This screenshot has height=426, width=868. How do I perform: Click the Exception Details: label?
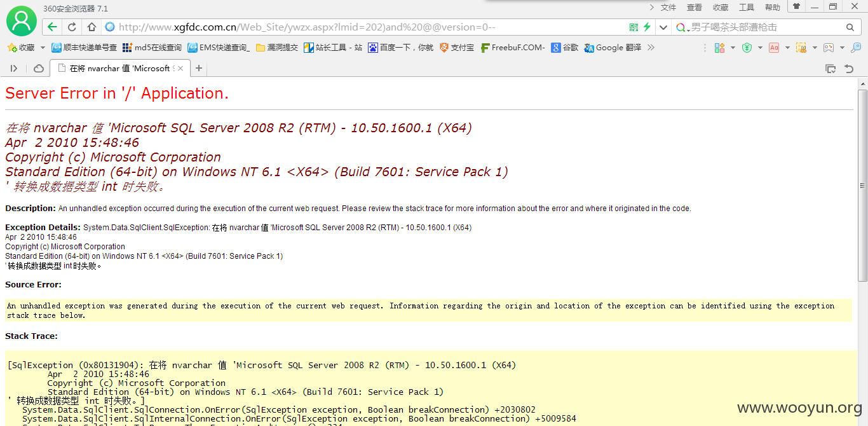(x=43, y=227)
